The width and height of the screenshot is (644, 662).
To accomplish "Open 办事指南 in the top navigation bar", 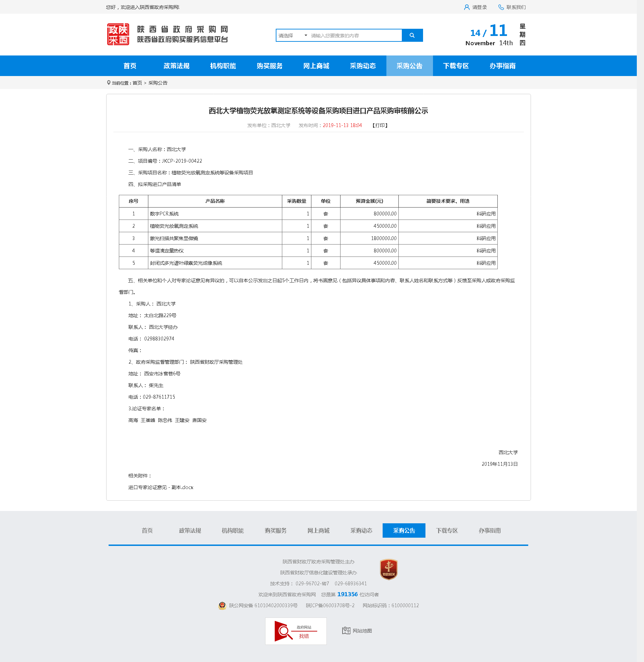I will coord(503,66).
